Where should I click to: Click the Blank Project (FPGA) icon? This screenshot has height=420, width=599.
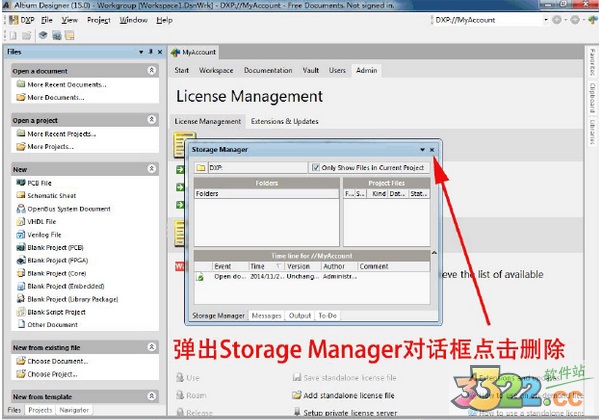click(21, 260)
